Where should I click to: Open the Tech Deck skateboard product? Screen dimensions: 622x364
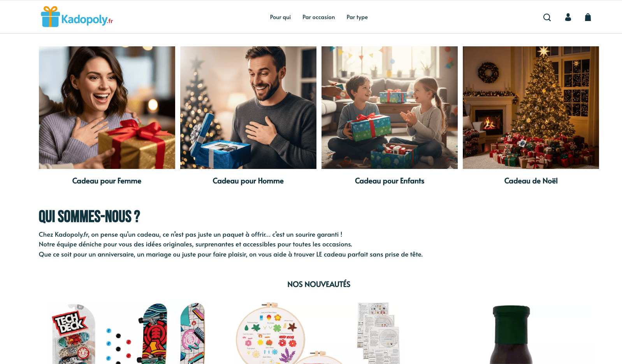(x=128, y=333)
